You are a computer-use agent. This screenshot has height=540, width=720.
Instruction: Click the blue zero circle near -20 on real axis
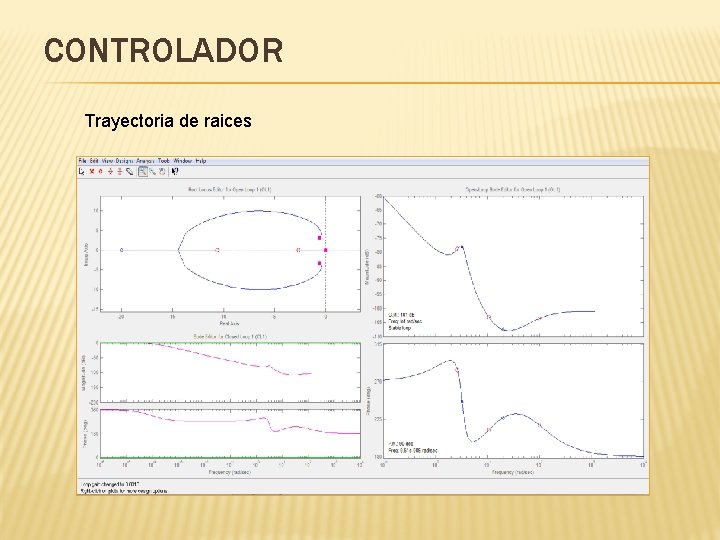(122, 250)
